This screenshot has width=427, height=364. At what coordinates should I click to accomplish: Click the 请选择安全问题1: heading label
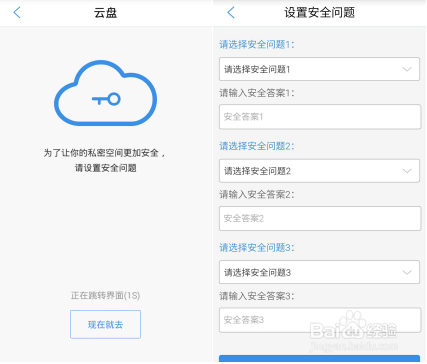click(257, 44)
